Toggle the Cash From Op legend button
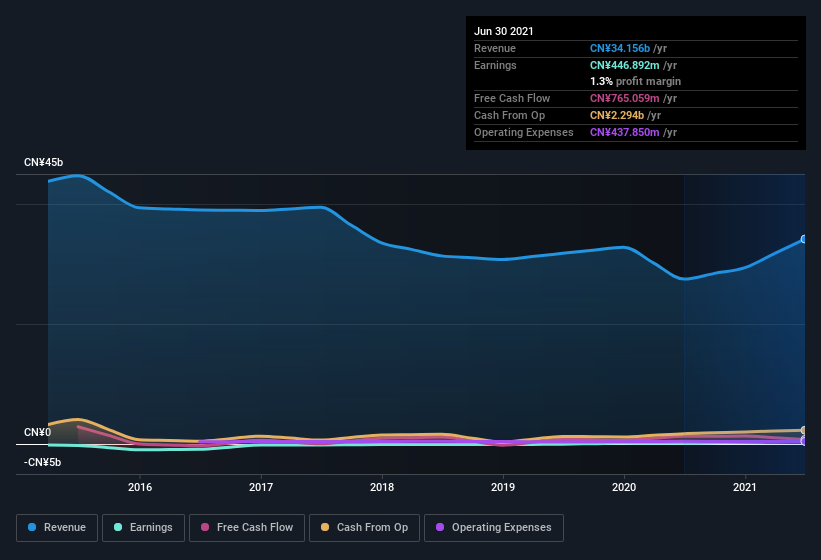The height and width of the screenshot is (560, 821). [364, 528]
